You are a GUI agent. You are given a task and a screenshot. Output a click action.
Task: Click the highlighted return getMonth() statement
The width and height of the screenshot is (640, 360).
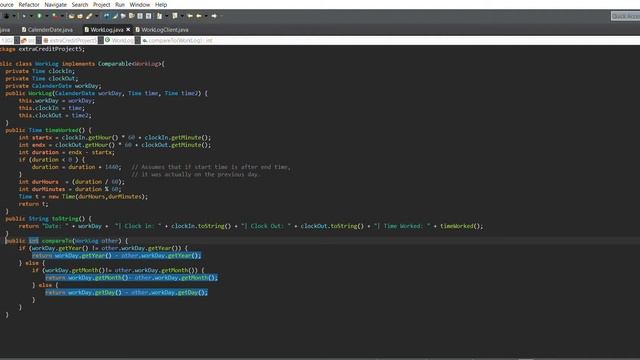pyautogui.click(x=131, y=278)
